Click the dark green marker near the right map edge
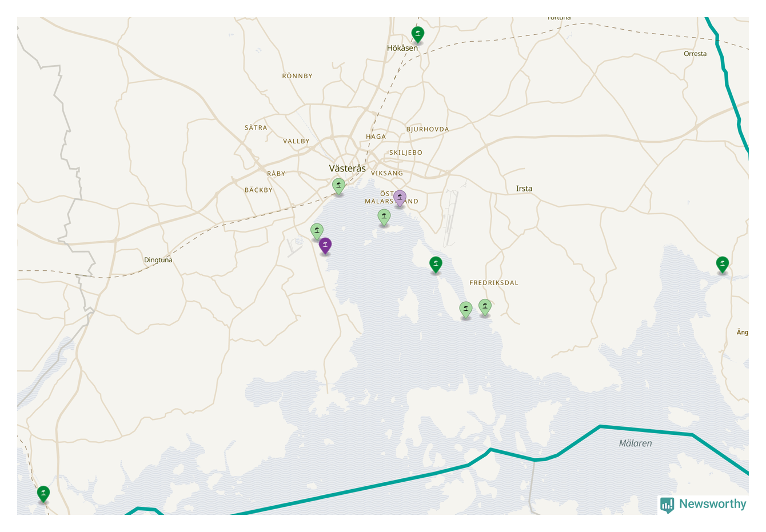The image size is (766, 532). (x=723, y=265)
